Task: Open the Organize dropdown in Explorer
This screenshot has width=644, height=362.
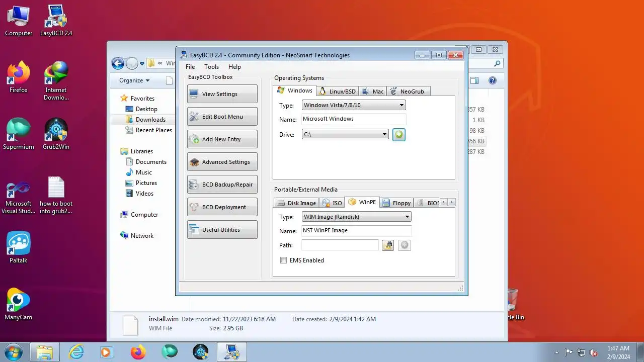Action: pos(134,80)
